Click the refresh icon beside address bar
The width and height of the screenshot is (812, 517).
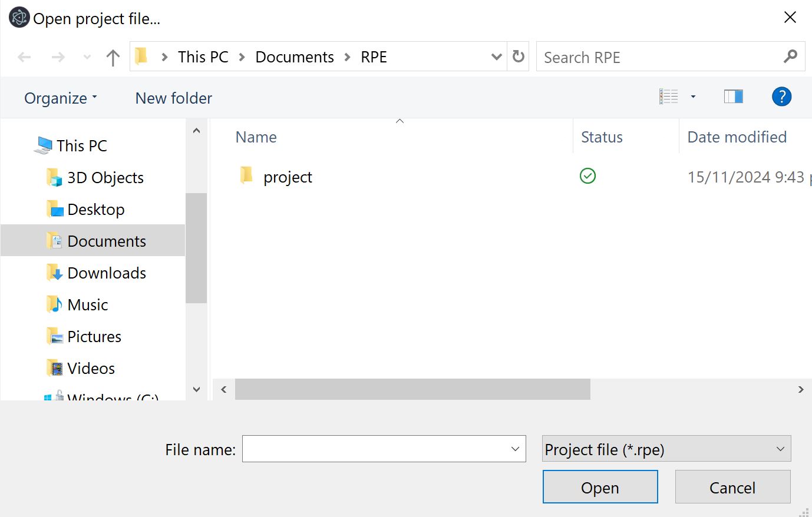[x=519, y=57]
